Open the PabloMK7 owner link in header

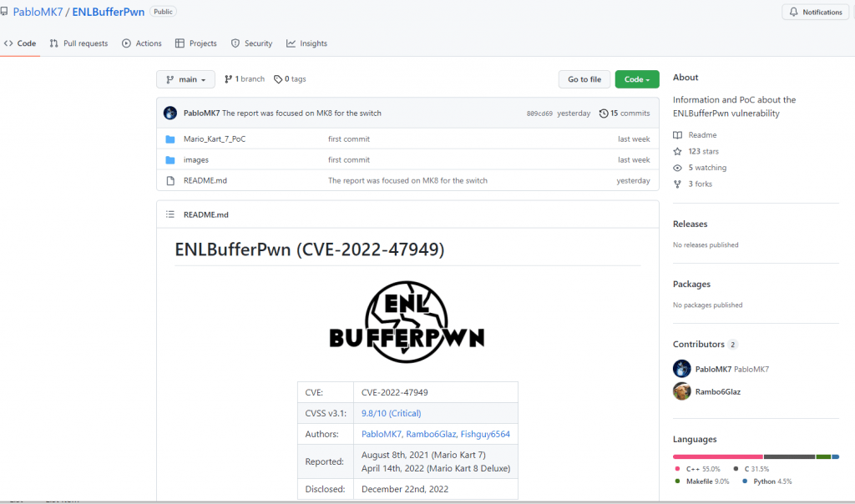point(38,12)
